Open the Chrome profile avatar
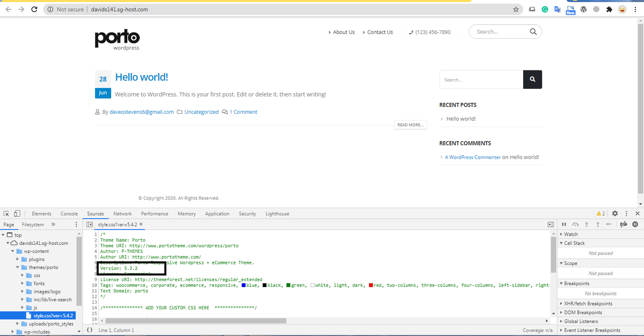This screenshot has width=644, height=336. (622, 9)
